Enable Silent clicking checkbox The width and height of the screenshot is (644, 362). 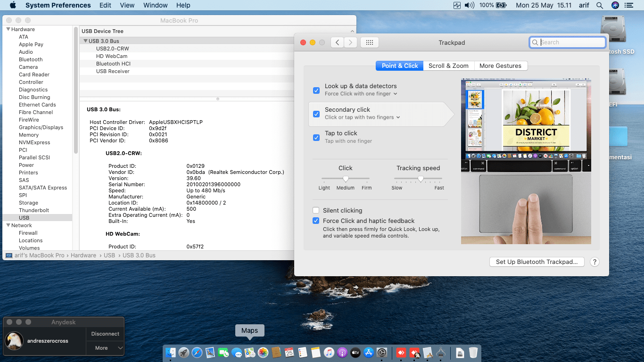point(316,210)
